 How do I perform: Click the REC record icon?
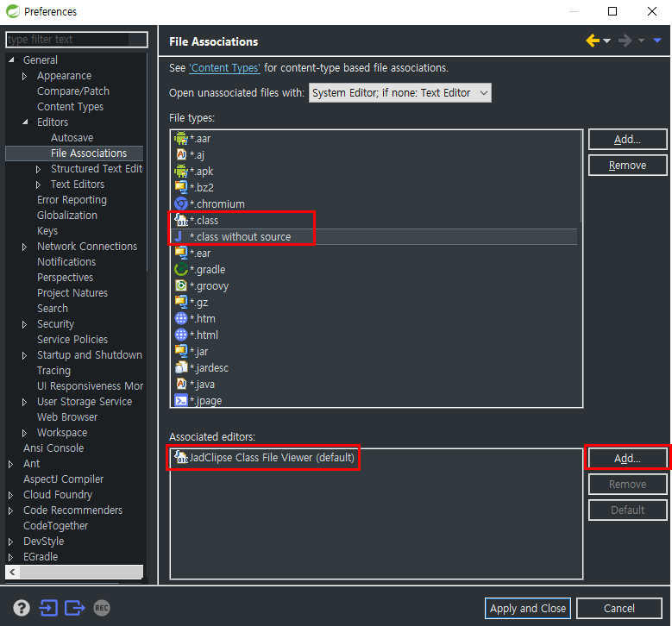(x=102, y=608)
